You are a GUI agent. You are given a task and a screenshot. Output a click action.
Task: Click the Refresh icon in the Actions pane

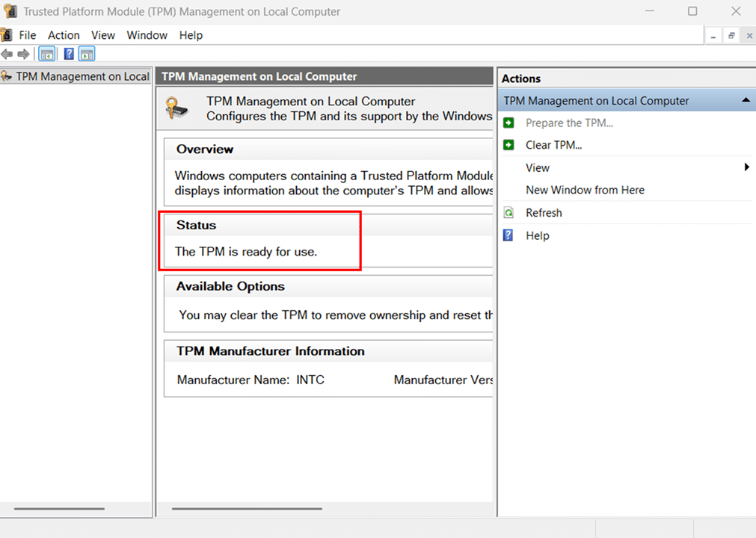[x=508, y=213]
